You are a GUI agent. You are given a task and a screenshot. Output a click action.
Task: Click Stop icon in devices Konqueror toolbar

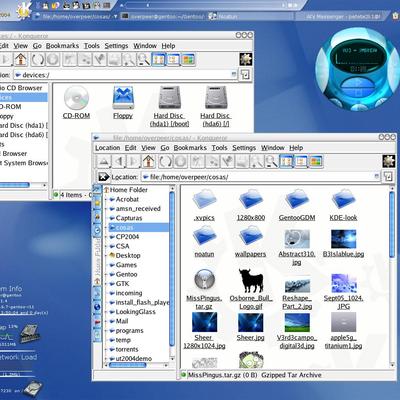(x=53, y=60)
